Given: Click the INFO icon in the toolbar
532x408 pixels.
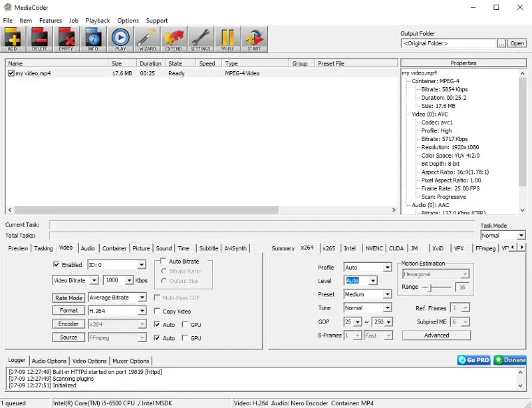Looking at the screenshot, I should (x=93, y=39).
